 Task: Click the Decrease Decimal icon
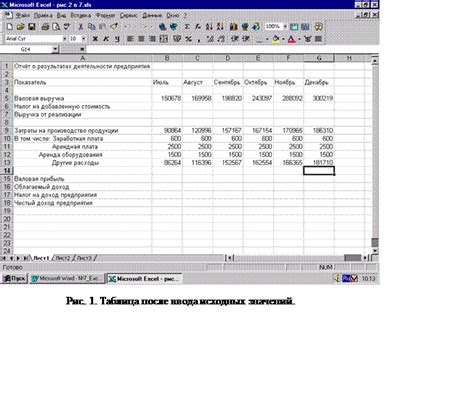(x=221, y=39)
